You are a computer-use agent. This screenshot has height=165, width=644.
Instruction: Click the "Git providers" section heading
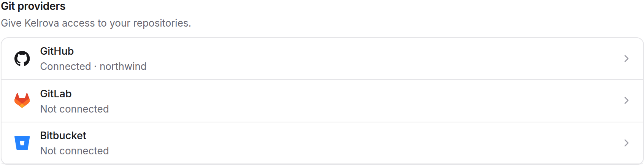tap(33, 6)
